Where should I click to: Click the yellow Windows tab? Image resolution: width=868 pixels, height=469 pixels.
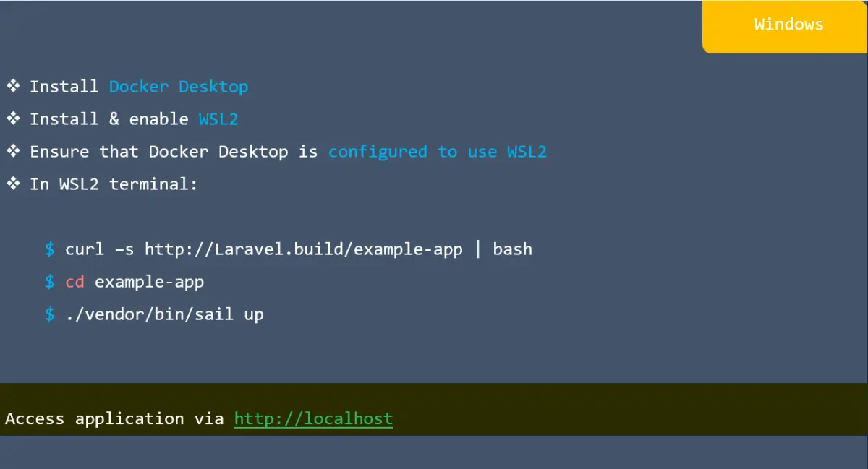tap(788, 25)
